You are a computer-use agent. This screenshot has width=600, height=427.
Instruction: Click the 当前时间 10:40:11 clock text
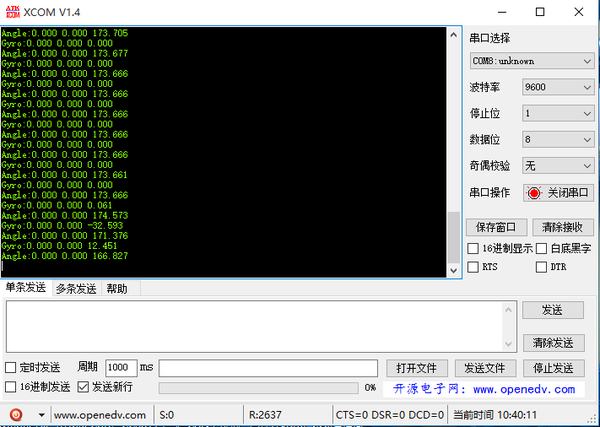[495, 415]
